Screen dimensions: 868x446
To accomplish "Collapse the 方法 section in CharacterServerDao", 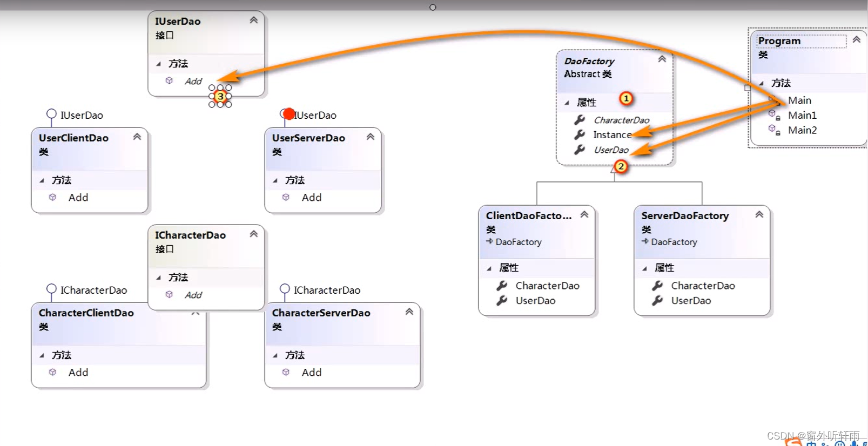I will [275, 355].
